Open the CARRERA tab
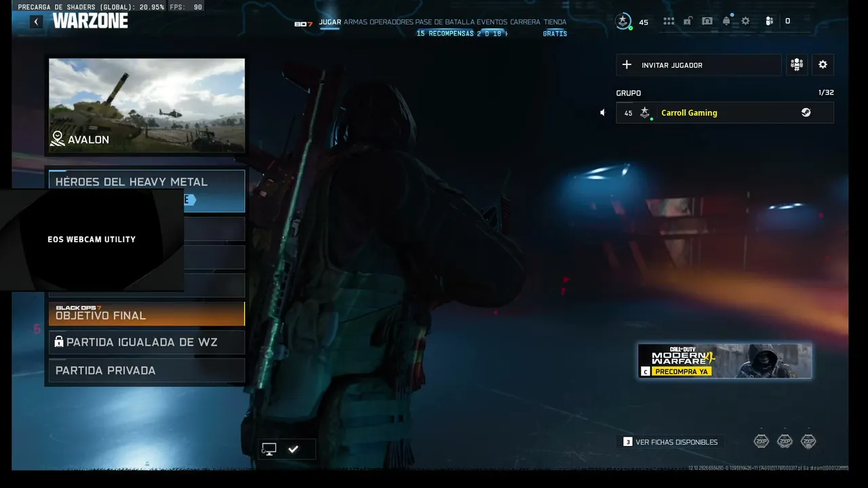The height and width of the screenshot is (488, 868). [x=526, y=22]
